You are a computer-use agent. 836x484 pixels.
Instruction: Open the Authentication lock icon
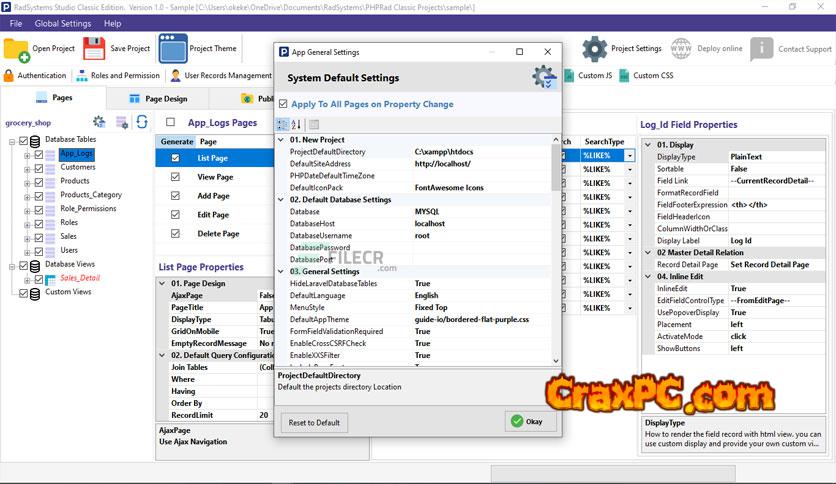[x=9, y=75]
